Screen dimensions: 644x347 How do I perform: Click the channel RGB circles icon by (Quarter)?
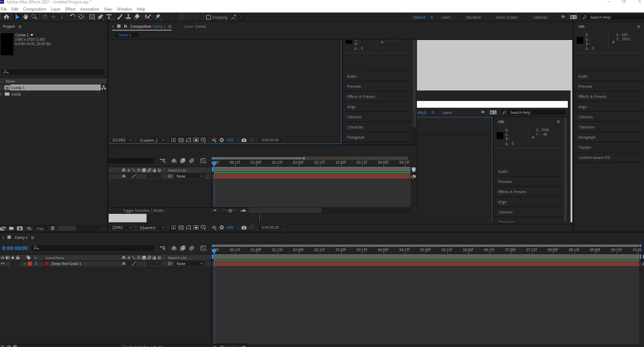[214, 227]
